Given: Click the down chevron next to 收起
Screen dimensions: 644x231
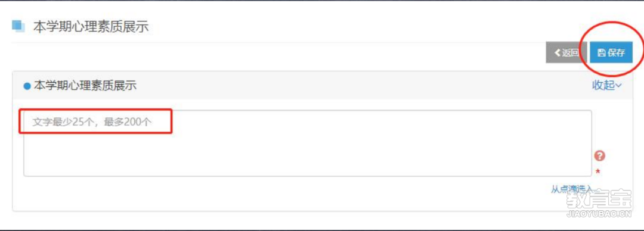Looking at the screenshot, I should point(618,85).
